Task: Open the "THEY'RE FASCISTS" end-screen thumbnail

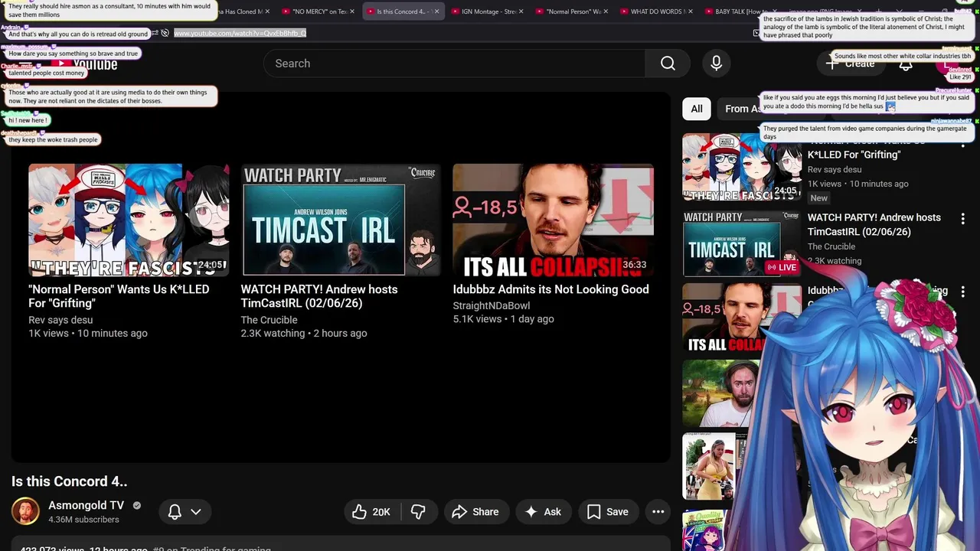Action: (x=129, y=220)
